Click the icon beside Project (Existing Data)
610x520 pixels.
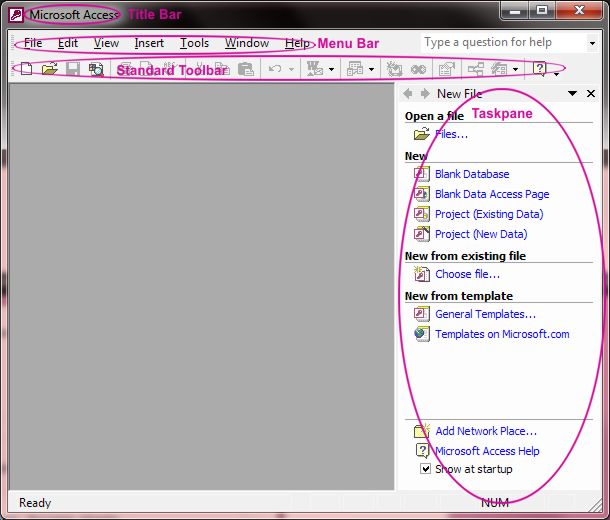click(422, 214)
